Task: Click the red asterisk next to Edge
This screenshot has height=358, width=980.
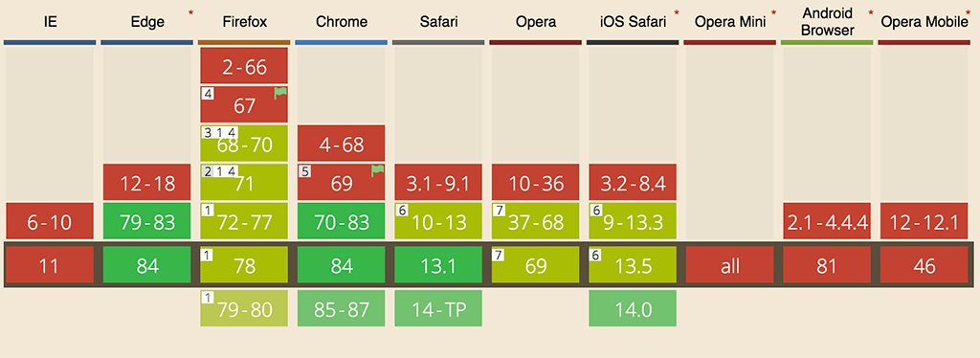Action: pyautogui.click(x=190, y=12)
